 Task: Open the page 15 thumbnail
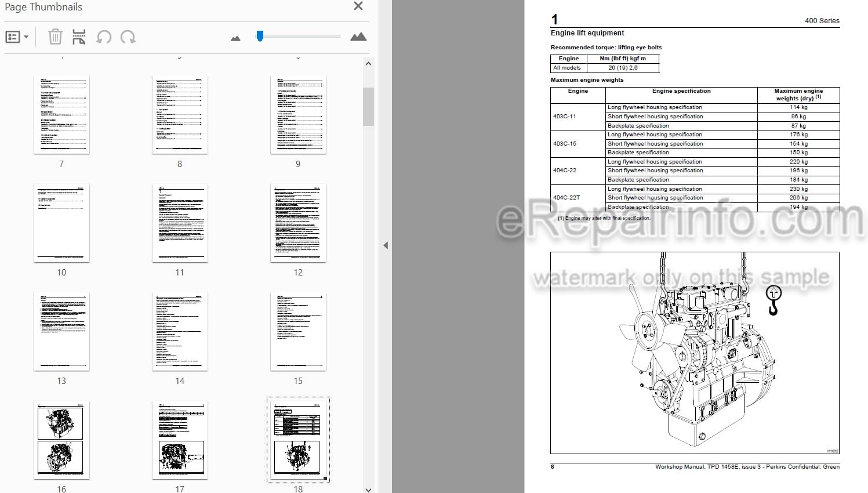pos(298,332)
